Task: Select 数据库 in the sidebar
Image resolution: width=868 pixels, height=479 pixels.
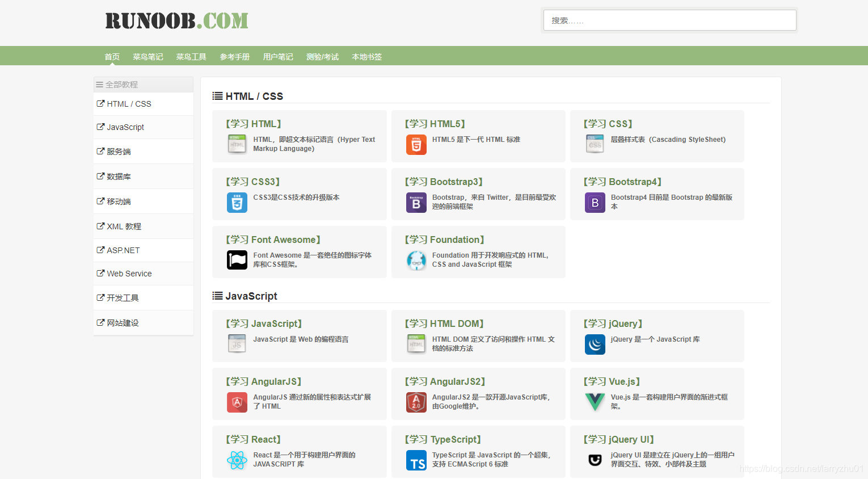Action: pos(117,176)
